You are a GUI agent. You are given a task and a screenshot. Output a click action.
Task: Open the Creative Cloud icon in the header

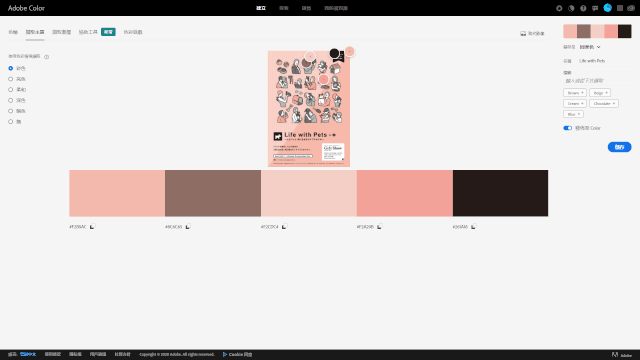point(631,8)
